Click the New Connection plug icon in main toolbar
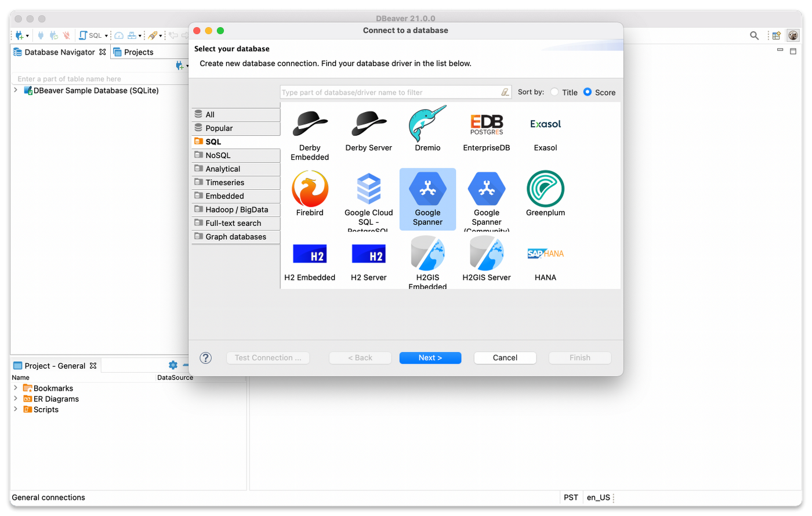Viewport: 812px width, 516px height. (19, 35)
